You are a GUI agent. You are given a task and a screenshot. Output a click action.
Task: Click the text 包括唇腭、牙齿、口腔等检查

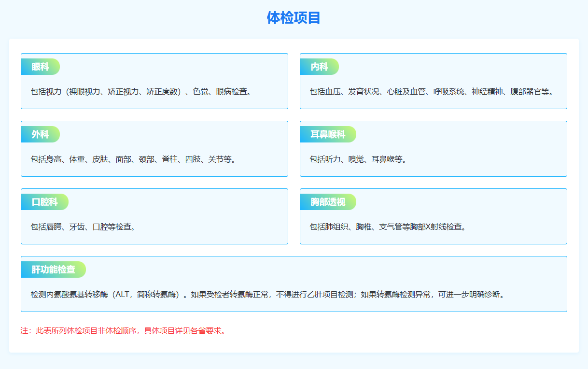[83, 227]
